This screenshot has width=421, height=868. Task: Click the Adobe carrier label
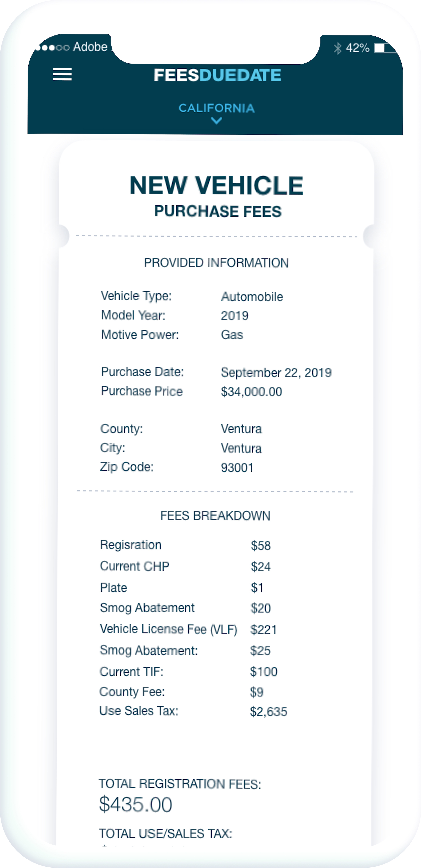click(x=90, y=47)
